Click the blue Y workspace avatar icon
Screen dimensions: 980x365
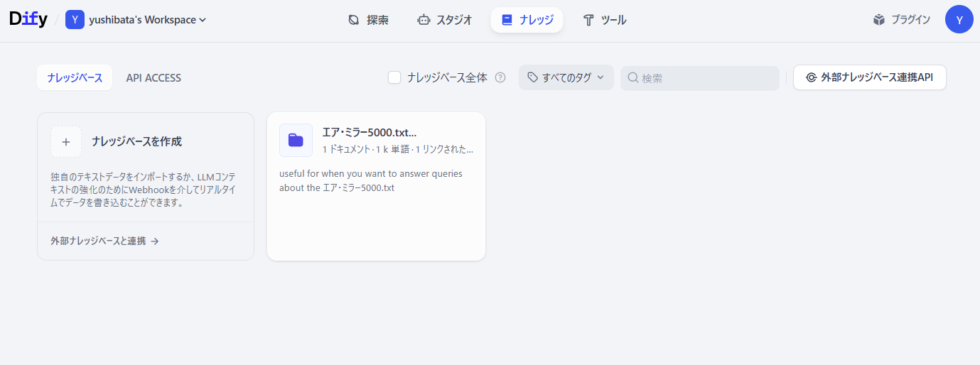pos(75,20)
